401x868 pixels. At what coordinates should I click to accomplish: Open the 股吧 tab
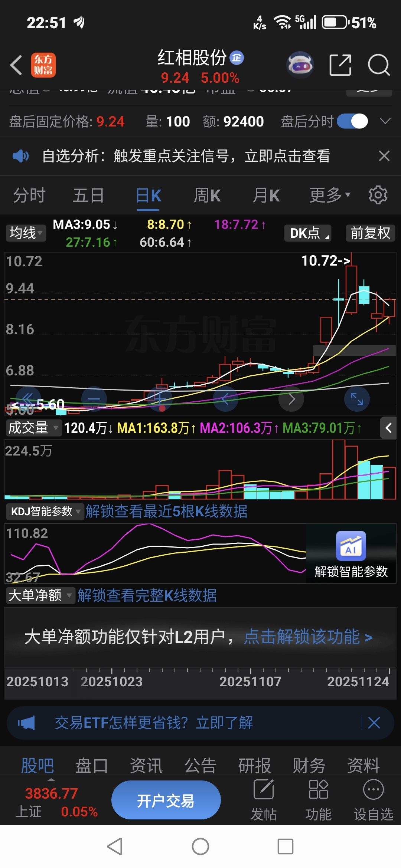(x=38, y=766)
